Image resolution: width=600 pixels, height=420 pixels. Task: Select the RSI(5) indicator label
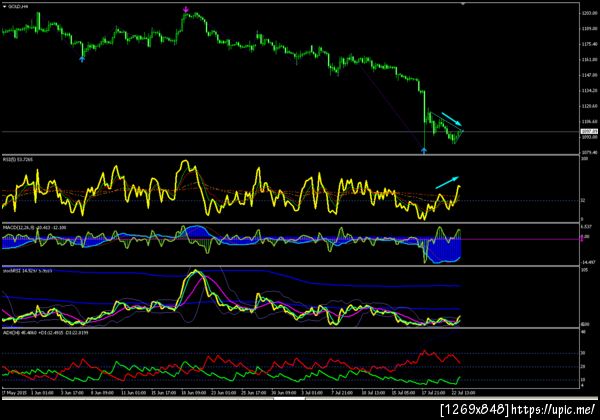pyautogui.click(x=18, y=160)
